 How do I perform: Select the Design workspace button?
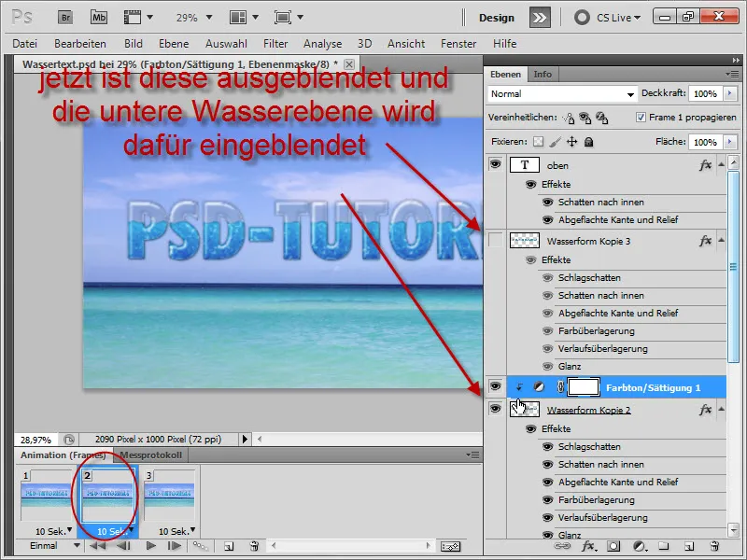tap(497, 18)
